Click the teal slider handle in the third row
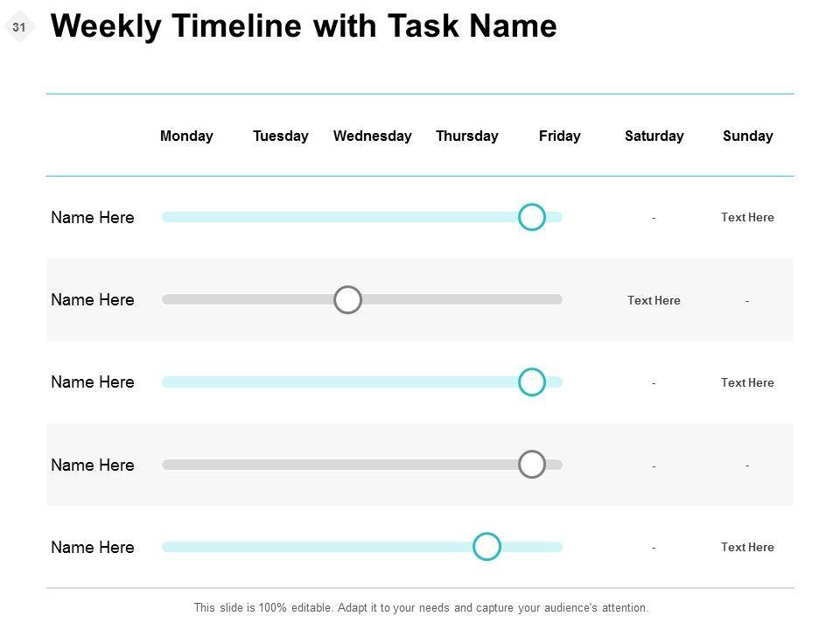840x630 pixels. point(532,382)
